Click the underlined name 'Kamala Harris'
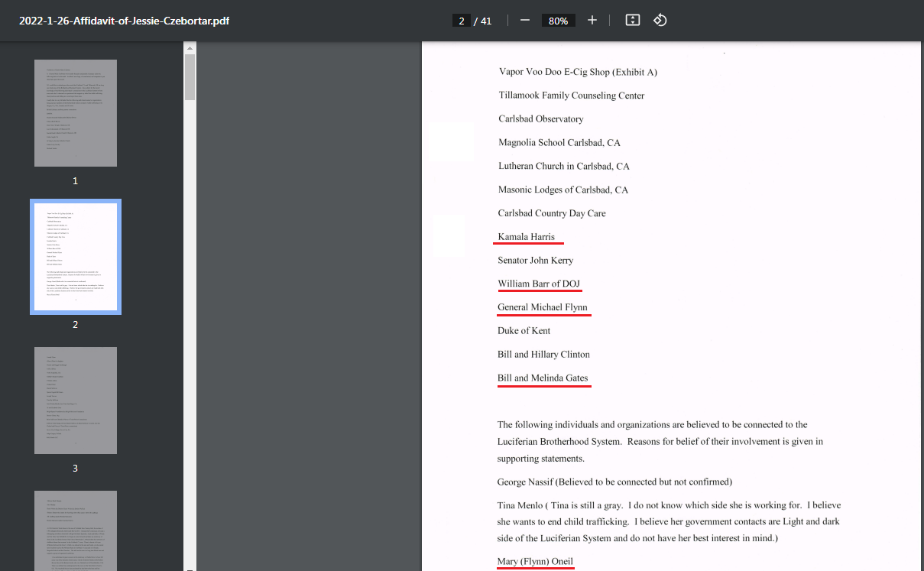Viewport: 924px width, 571px height. (x=527, y=237)
